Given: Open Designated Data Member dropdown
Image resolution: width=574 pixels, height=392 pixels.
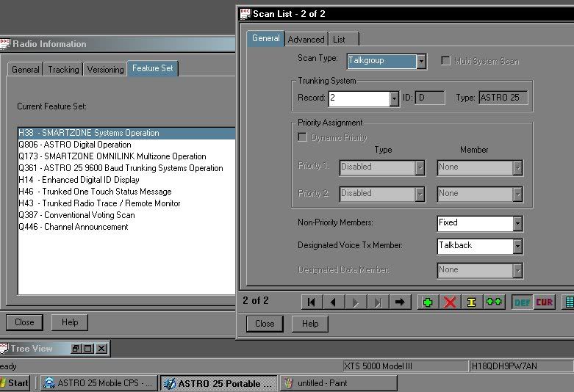Looking at the screenshot, I should click(x=517, y=271).
